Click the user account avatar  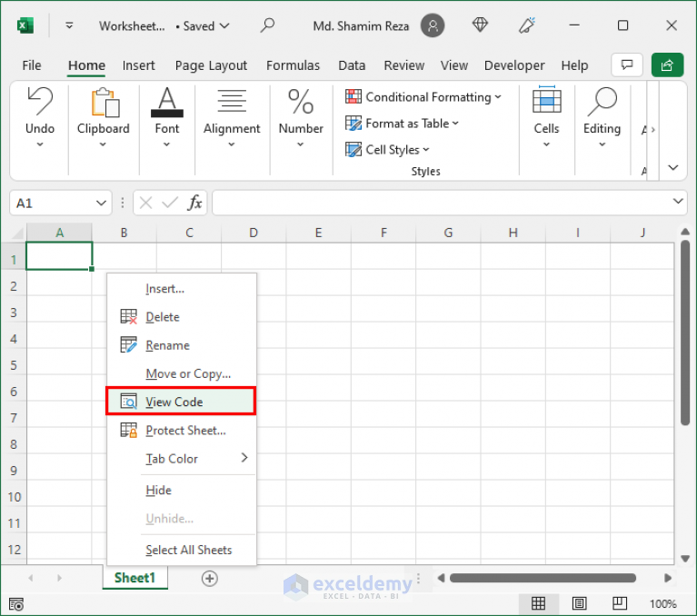[x=433, y=25]
